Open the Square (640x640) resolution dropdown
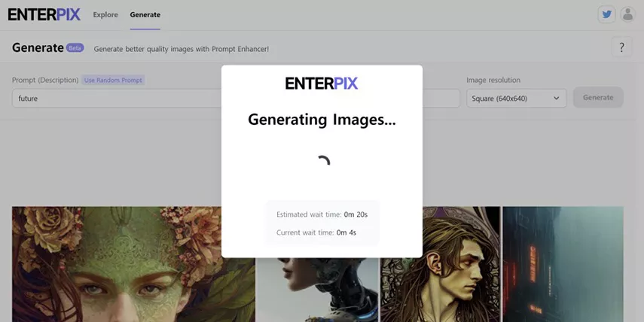Screen dimensions: 644x322 tap(516, 99)
